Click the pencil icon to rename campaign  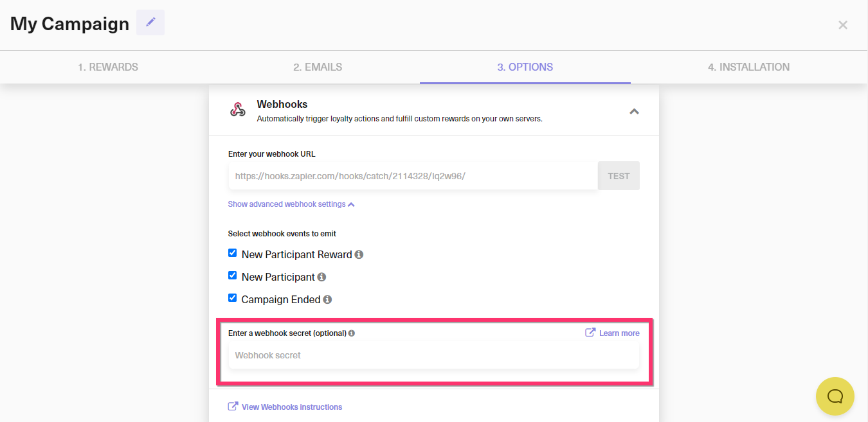pyautogui.click(x=150, y=22)
